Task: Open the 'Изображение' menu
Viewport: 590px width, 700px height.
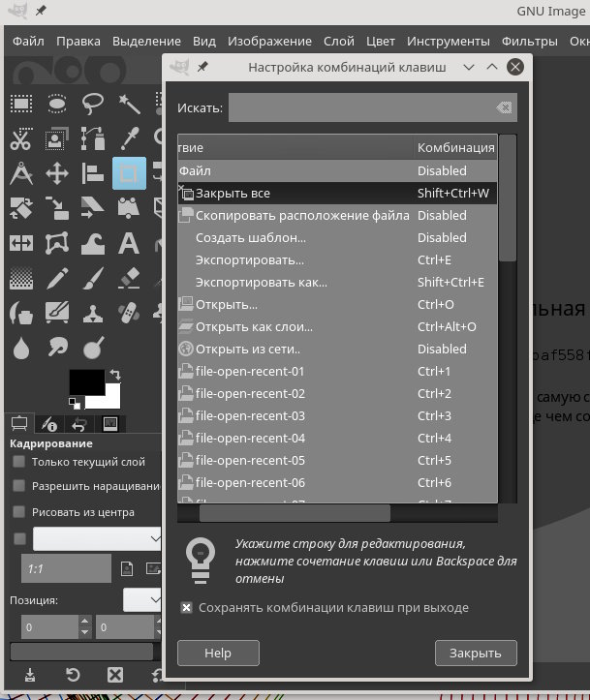Action: [x=269, y=41]
